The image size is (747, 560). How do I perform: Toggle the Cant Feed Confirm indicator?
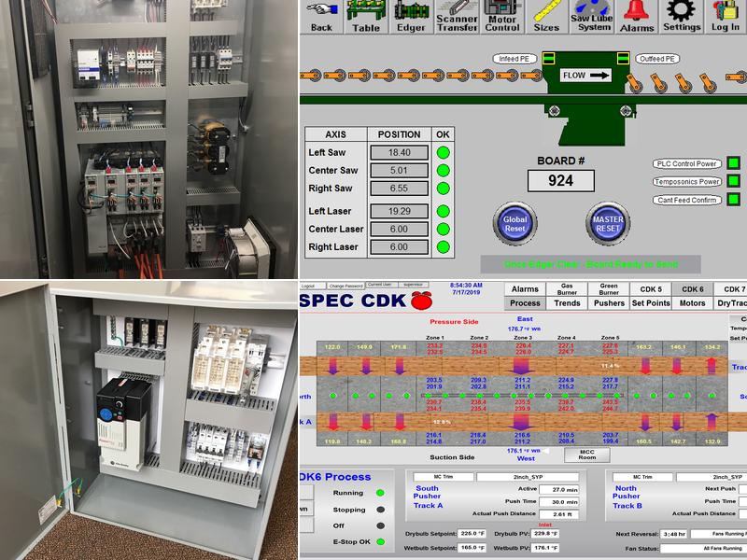(x=732, y=197)
